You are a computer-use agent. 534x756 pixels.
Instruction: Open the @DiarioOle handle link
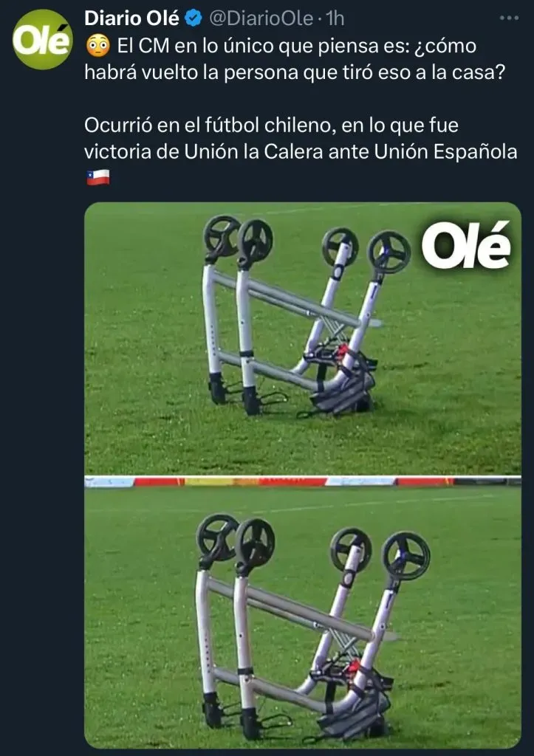pyautogui.click(x=261, y=18)
